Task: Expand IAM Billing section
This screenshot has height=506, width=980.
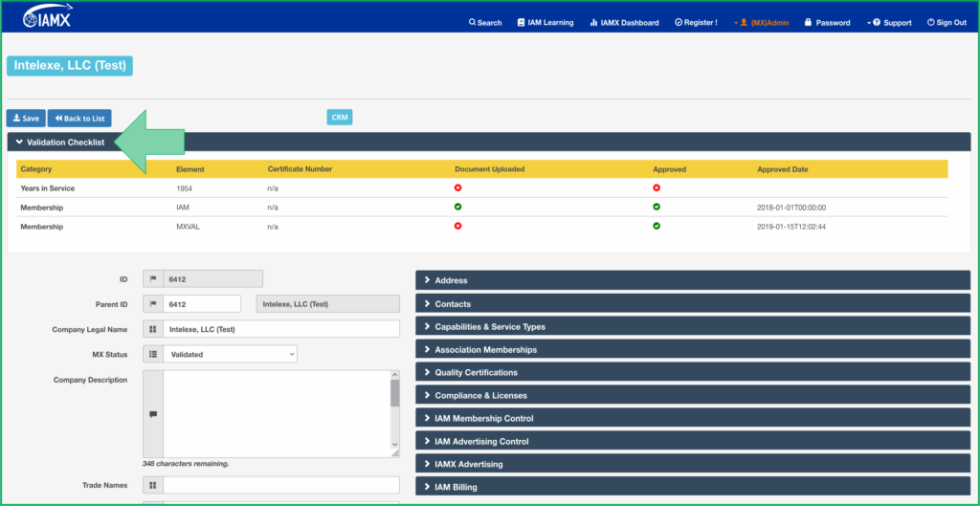Action: 693,487
